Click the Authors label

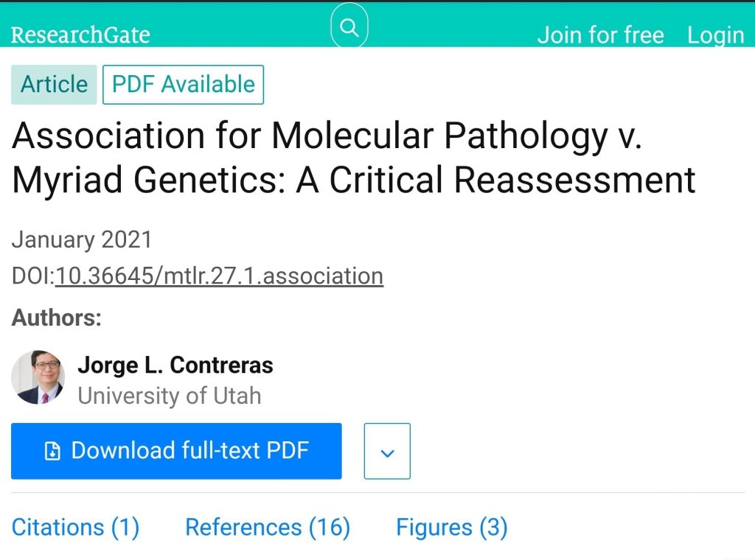[56, 318]
